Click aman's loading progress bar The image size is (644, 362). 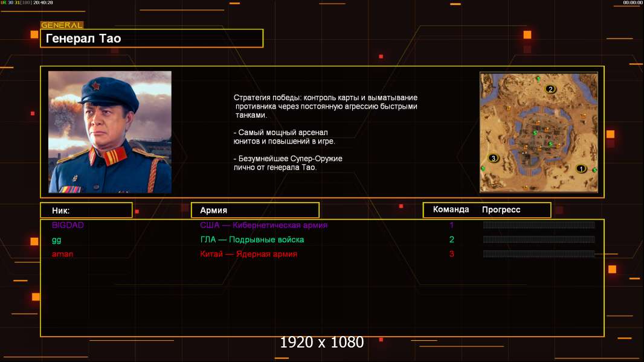tap(538, 254)
